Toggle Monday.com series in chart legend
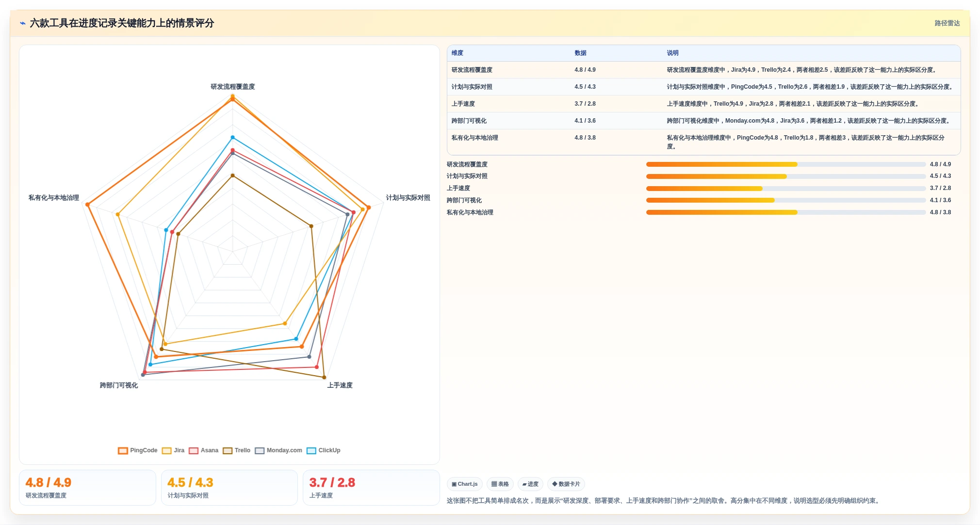Image resolution: width=980 pixels, height=525 pixels. 278,450
